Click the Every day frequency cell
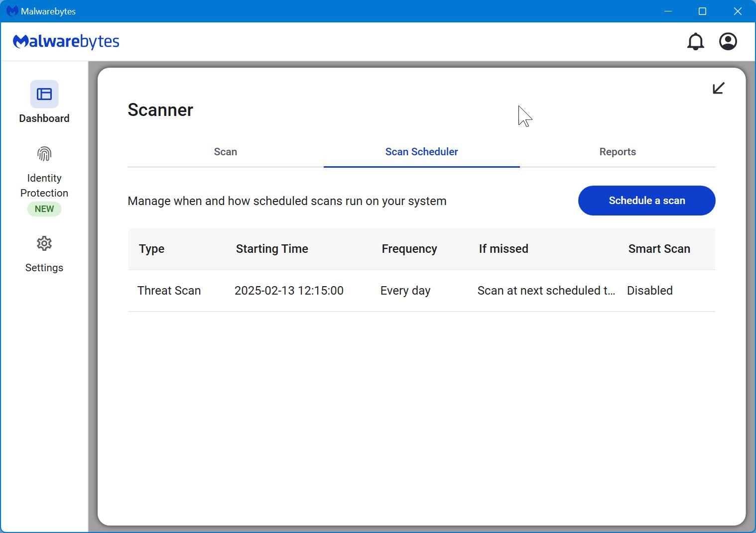Screen dimensions: 756x533 pyautogui.click(x=405, y=291)
